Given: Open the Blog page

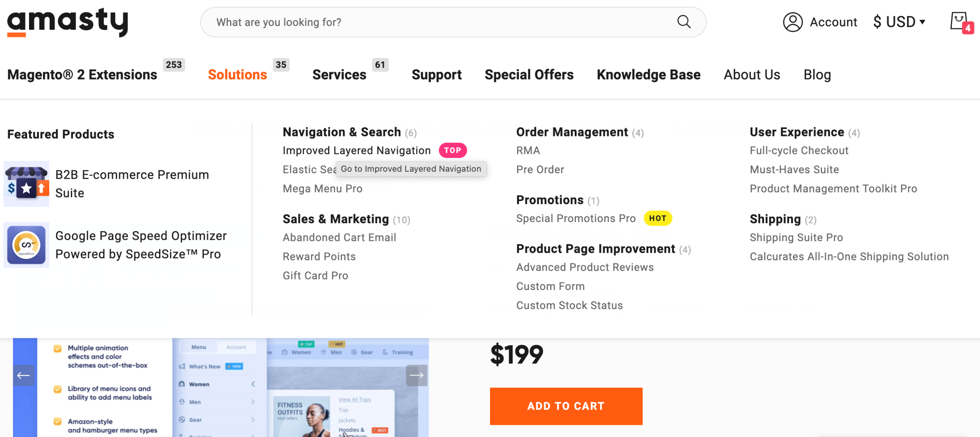Looking at the screenshot, I should [x=817, y=75].
